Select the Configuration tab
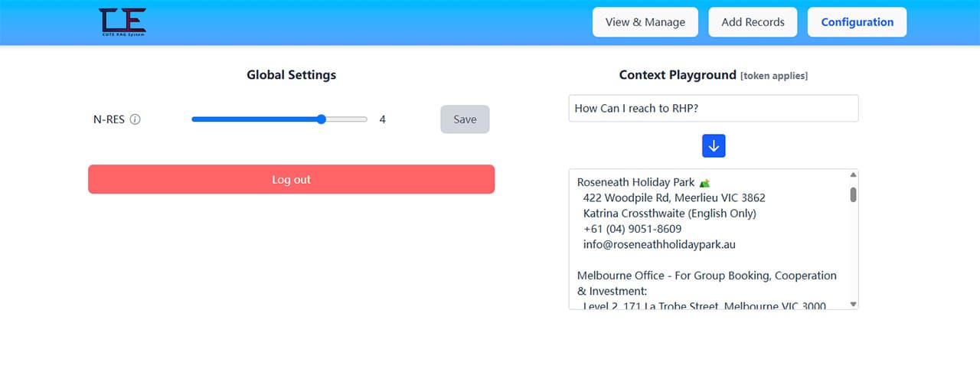The width and height of the screenshot is (980, 385). 857,22
